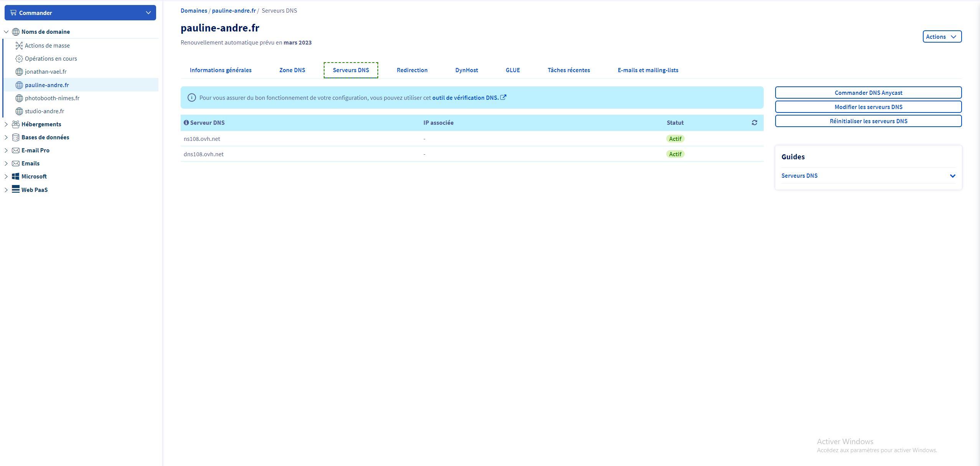Expand the Serveurs DNS guide chevron
Screen dimensions: 980x466
tap(952, 176)
